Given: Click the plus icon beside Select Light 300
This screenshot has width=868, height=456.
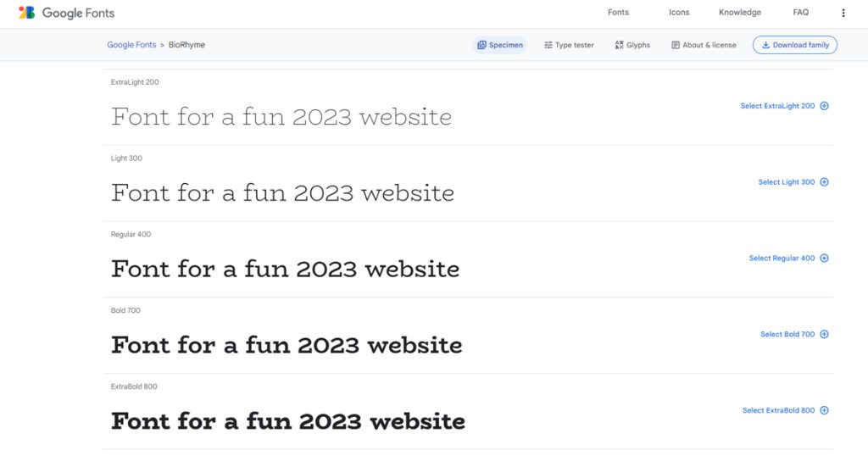Looking at the screenshot, I should (x=824, y=182).
